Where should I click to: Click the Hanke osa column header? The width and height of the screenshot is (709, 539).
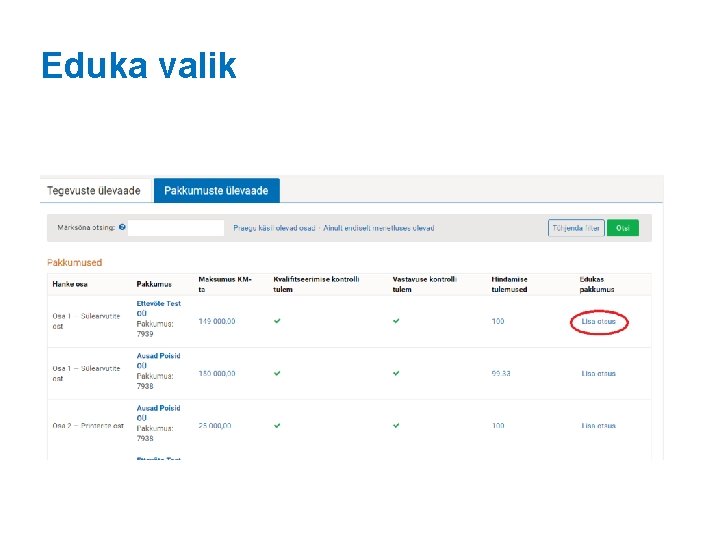70,284
